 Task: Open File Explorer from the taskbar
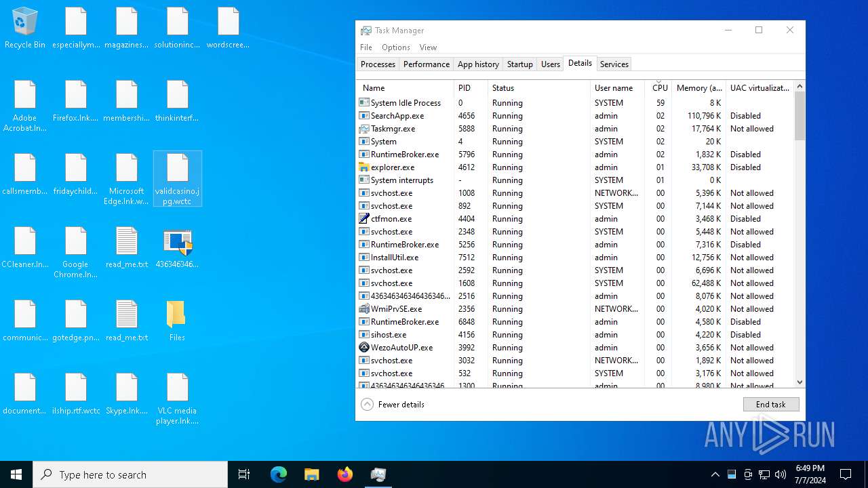pyautogui.click(x=312, y=474)
